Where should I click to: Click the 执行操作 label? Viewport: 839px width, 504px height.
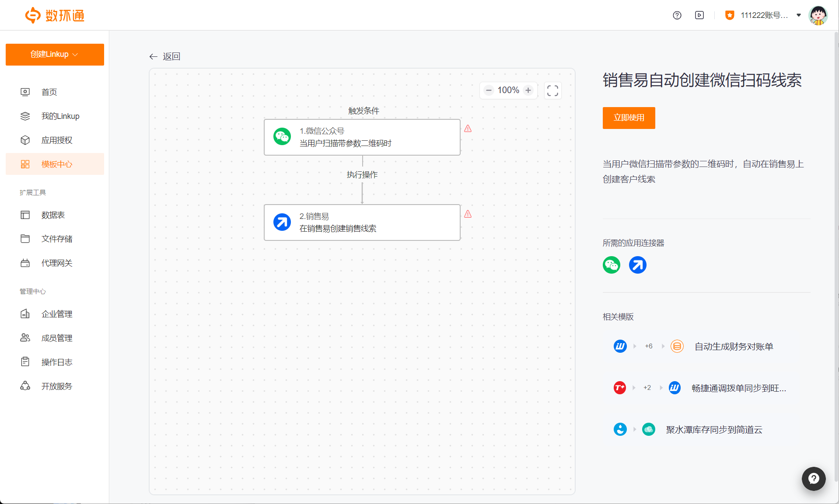(x=362, y=174)
